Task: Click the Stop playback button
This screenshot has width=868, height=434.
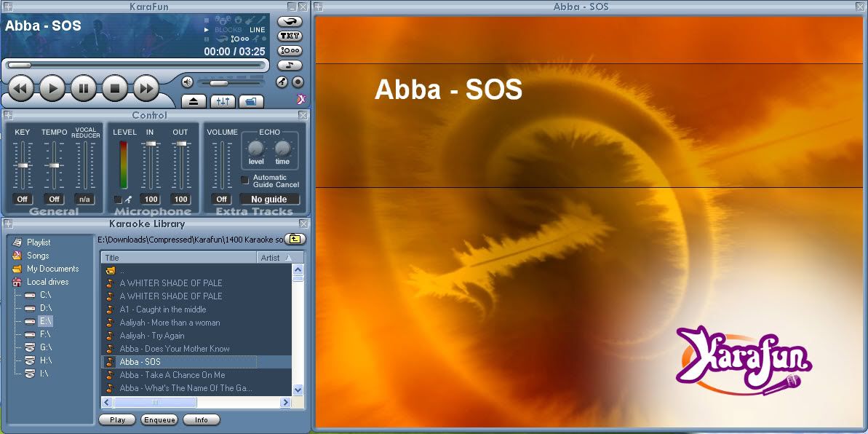Action: coord(114,88)
